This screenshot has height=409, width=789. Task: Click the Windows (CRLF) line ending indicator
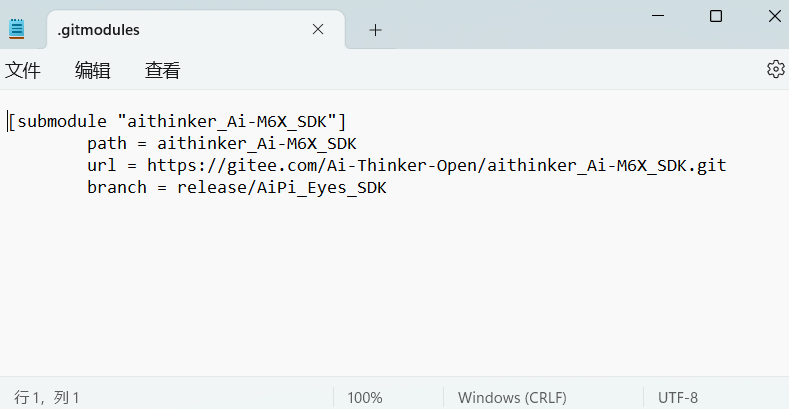click(x=512, y=398)
